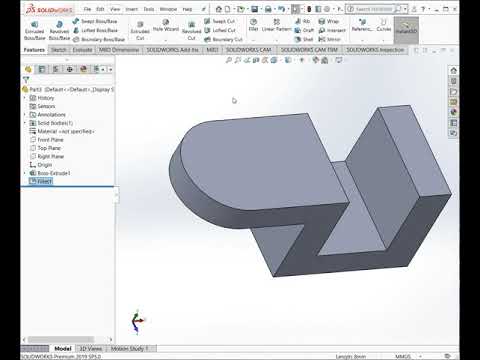Open the Window menu
This screenshot has width=480, height=360.
168,9
